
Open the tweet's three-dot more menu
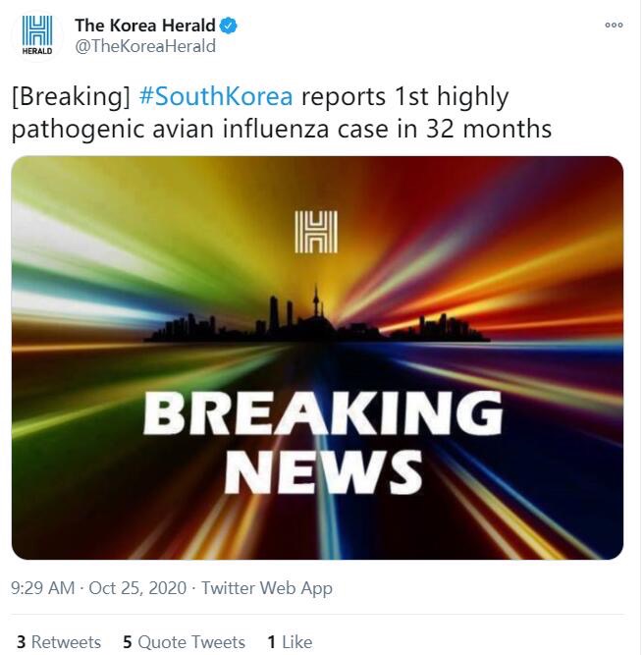(x=615, y=26)
